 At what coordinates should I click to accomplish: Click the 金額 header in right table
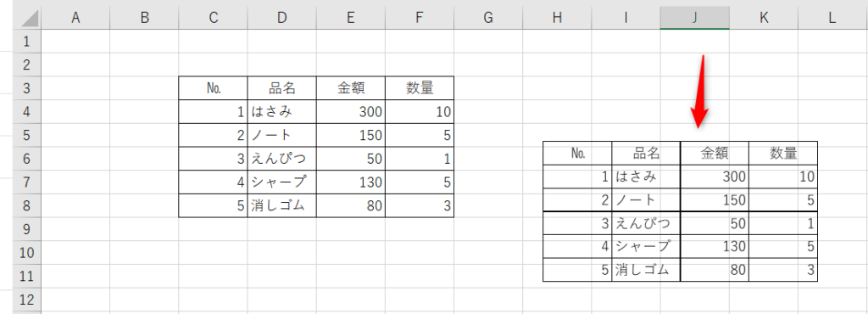pos(715,154)
